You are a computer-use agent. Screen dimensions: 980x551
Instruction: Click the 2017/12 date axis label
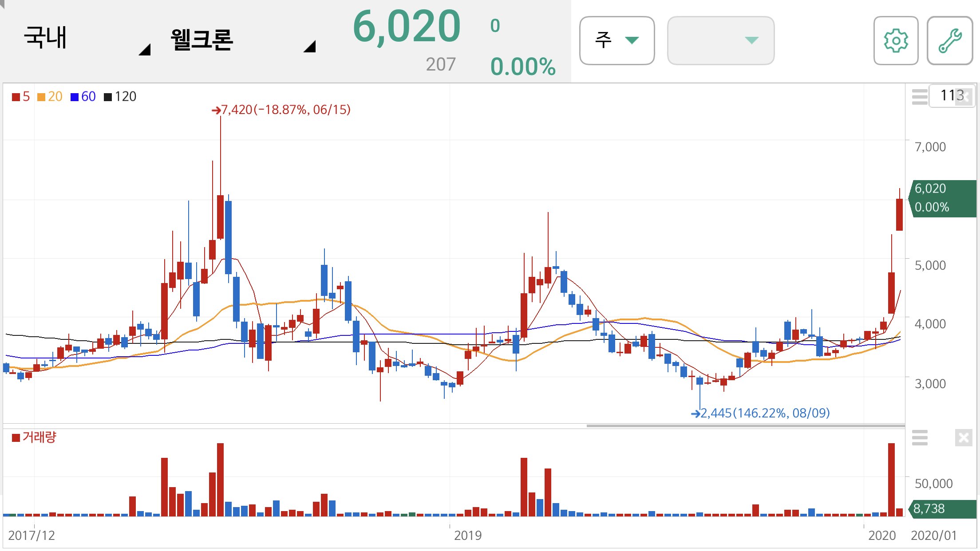pyautogui.click(x=32, y=535)
